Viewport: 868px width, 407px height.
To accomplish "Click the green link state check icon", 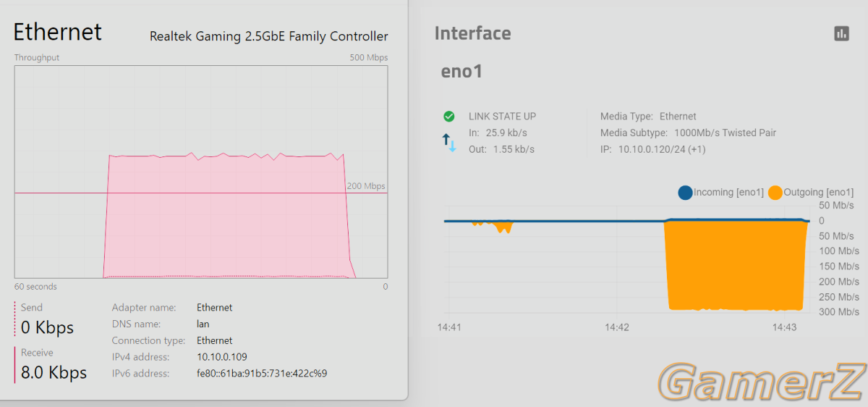I will coord(449,116).
